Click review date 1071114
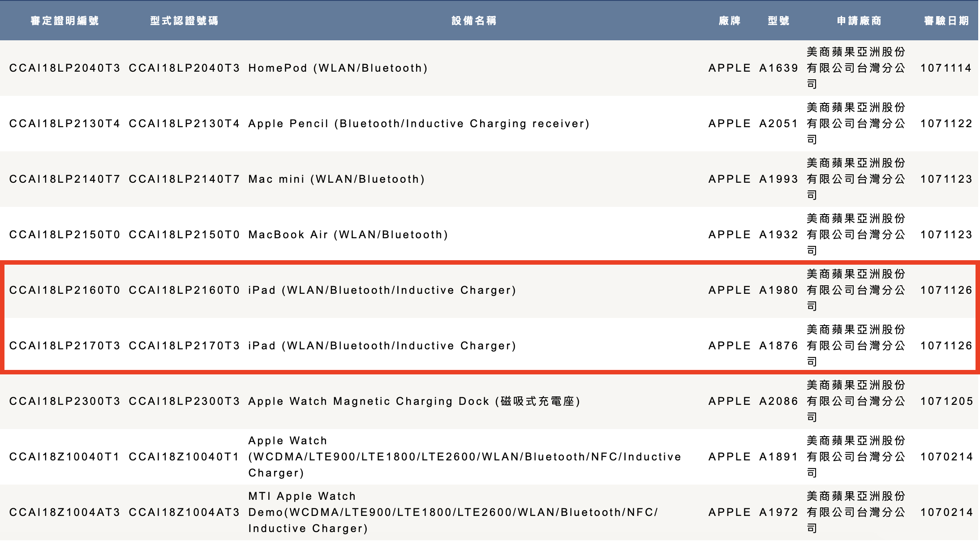This screenshot has width=980, height=541. [x=946, y=68]
